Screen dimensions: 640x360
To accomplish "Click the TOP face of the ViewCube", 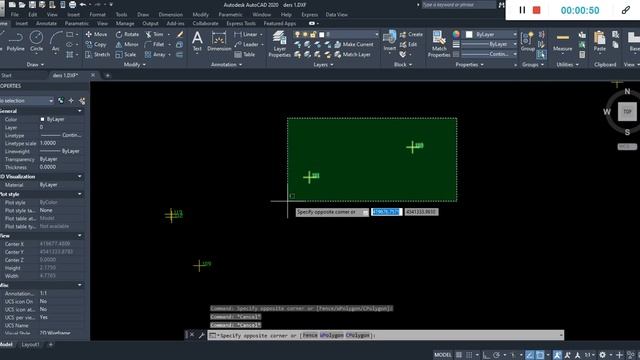I will 627,111.
